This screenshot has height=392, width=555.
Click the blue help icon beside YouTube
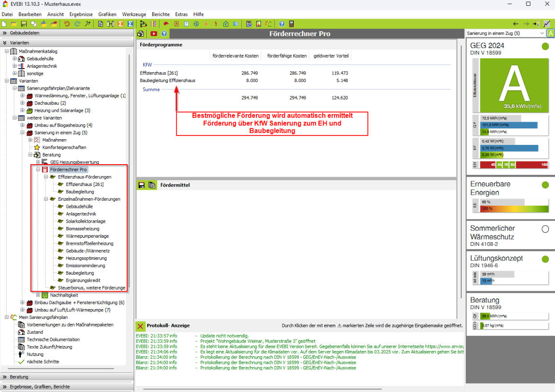click(164, 34)
